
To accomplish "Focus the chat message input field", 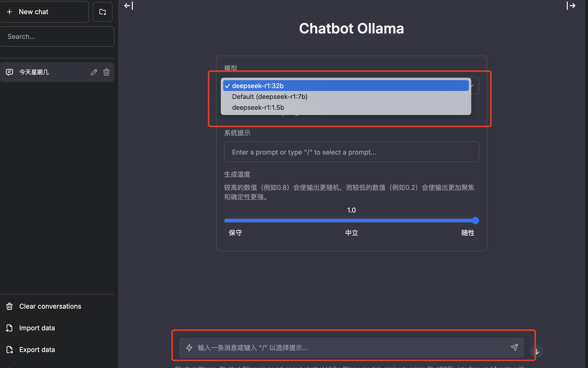I will click(x=351, y=348).
